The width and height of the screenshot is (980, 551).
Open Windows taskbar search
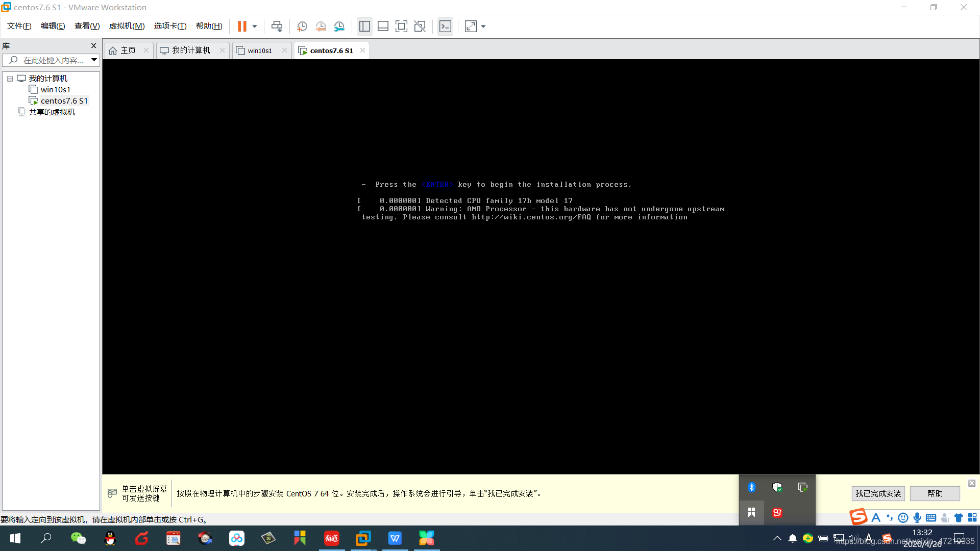point(46,538)
